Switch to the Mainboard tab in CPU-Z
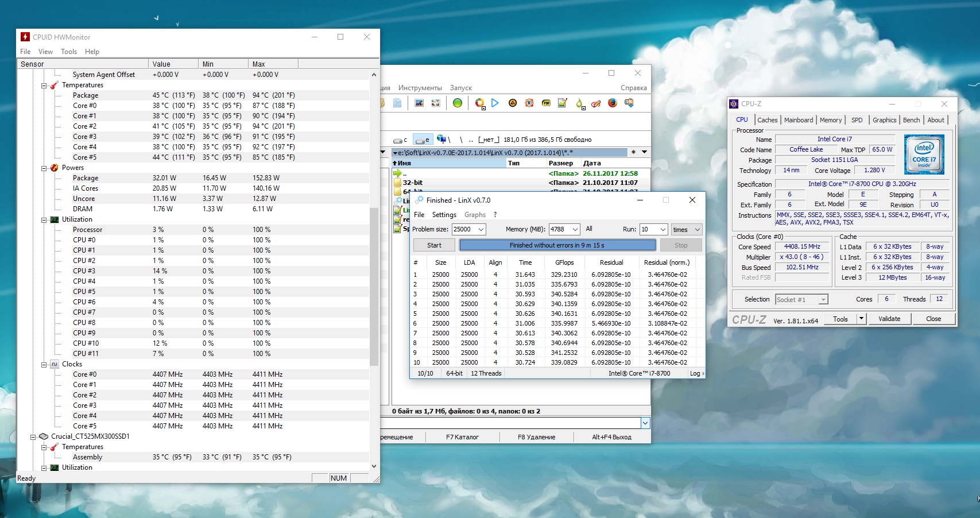This screenshot has height=518, width=980. pos(798,120)
